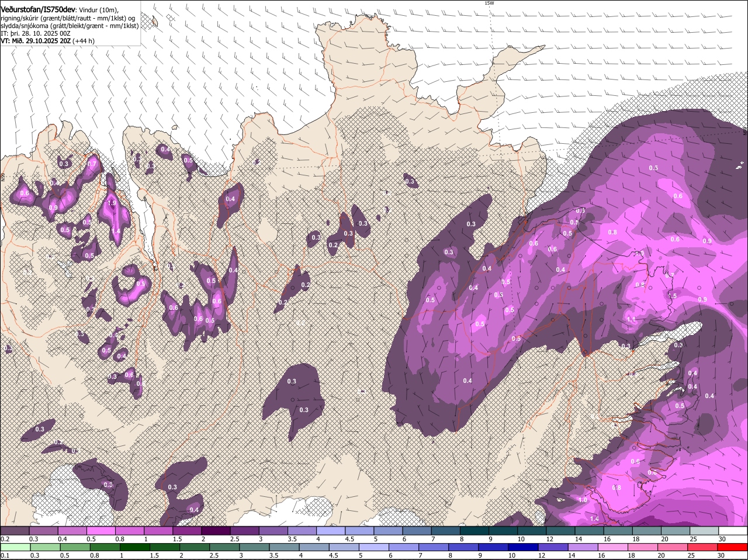Click the 1.5 precipitation value on map
This screenshot has height=560, width=748.
point(673,296)
